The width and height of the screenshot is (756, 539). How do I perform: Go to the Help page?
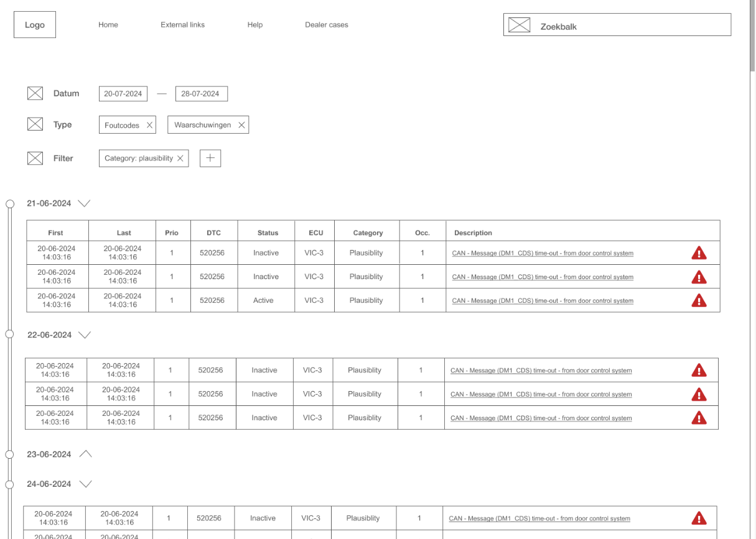pyautogui.click(x=254, y=25)
